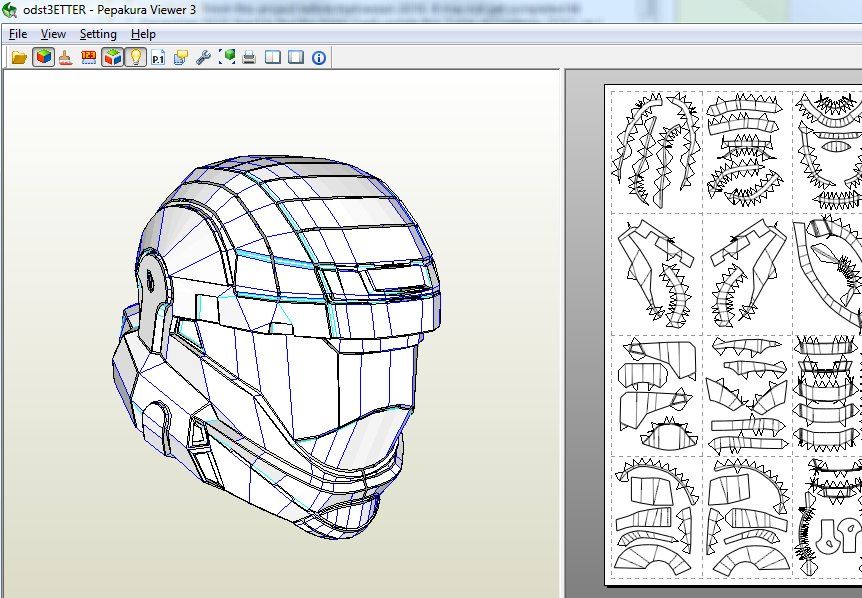Click the green cube fit-to-view icon

point(226,57)
